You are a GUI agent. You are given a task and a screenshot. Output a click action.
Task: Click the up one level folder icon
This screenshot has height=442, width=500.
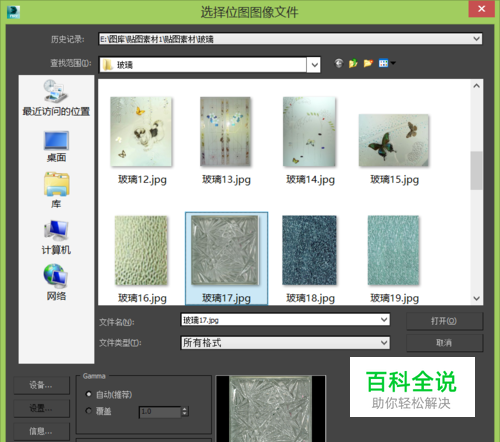pos(353,63)
